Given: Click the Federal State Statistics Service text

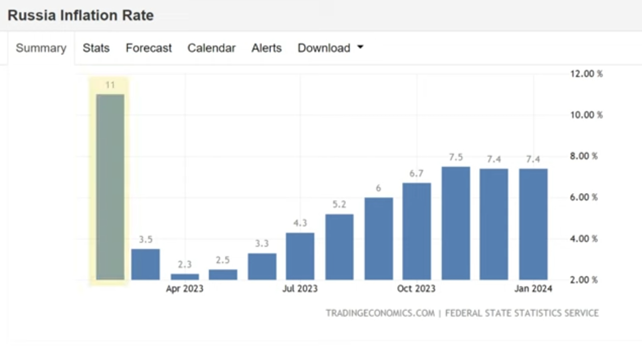Looking at the screenshot, I should pyautogui.click(x=522, y=313).
